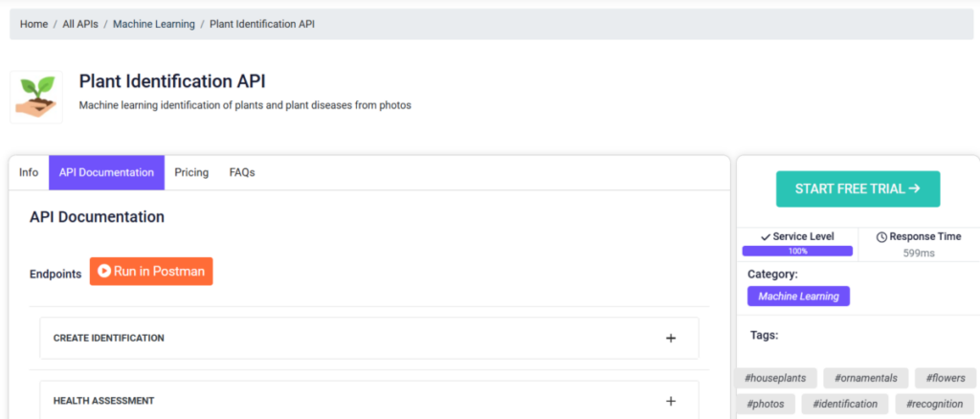
Task: Go to Home in the breadcrumb
Action: point(33,24)
